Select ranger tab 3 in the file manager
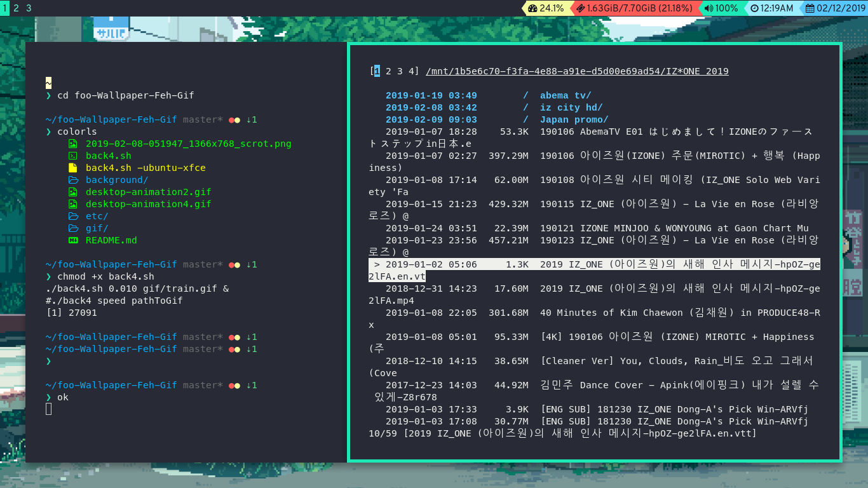The width and height of the screenshot is (868, 488). tap(400, 71)
